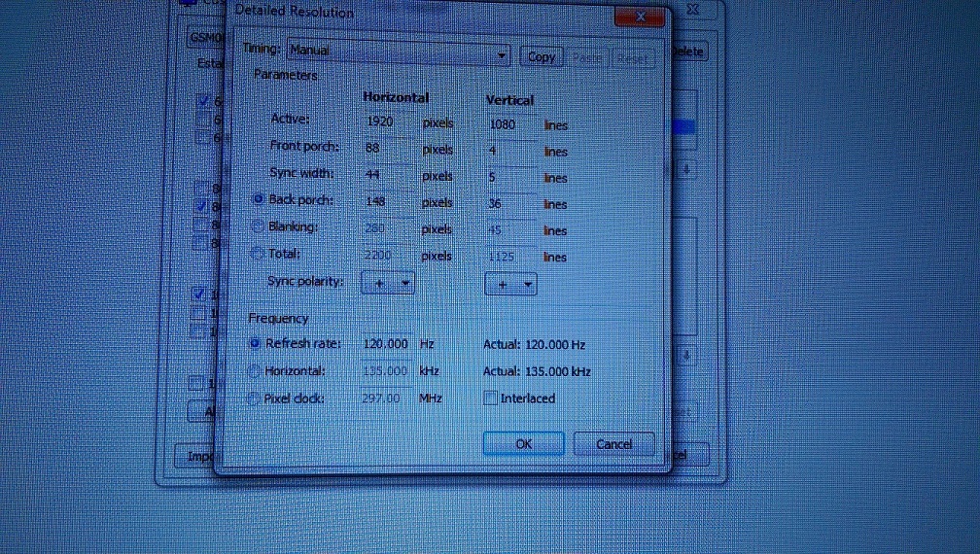Click the Vertical Active lines field
Image resolution: width=980 pixels, height=554 pixels.
[x=509, y=124]
